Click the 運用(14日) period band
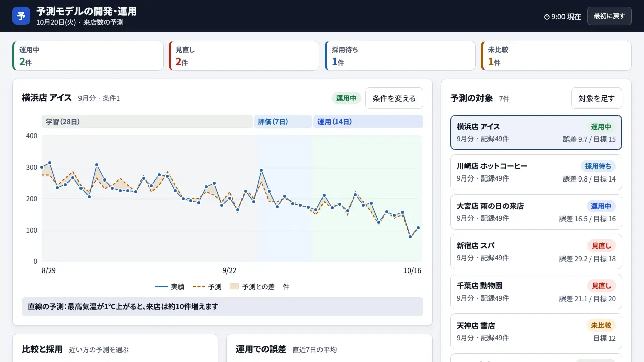 coord(368,122)
